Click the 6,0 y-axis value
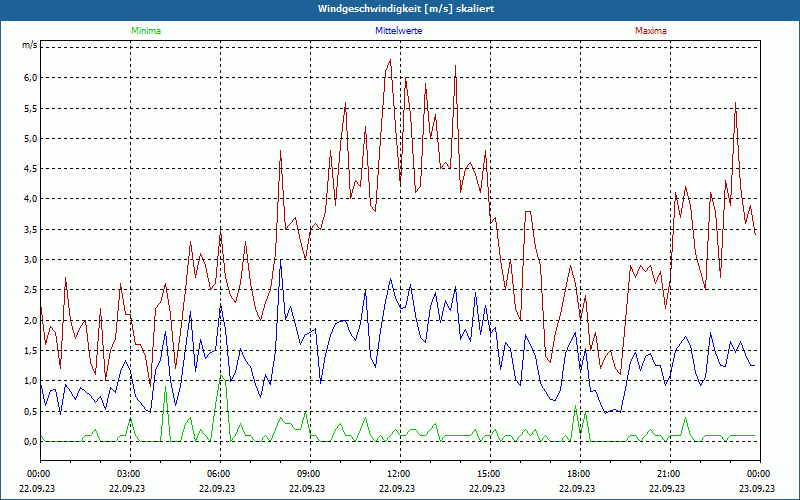Screen dimensions: 800x500 (31, 78)
